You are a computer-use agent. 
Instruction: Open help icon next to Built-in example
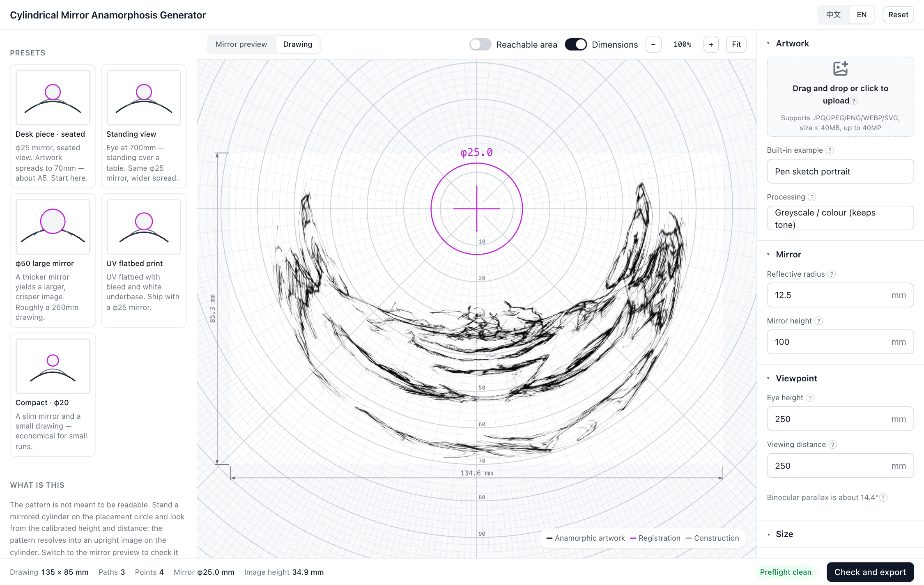(830, 150)
